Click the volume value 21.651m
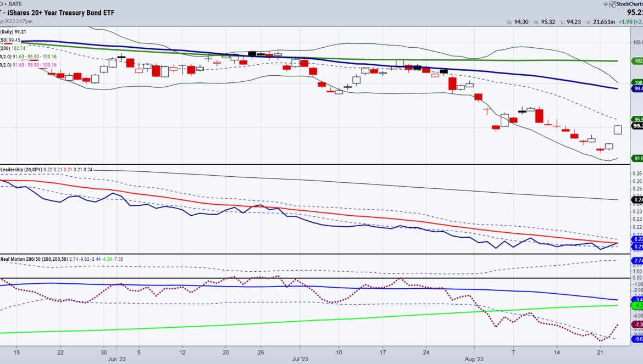643x364 pixels. (604, 22)
